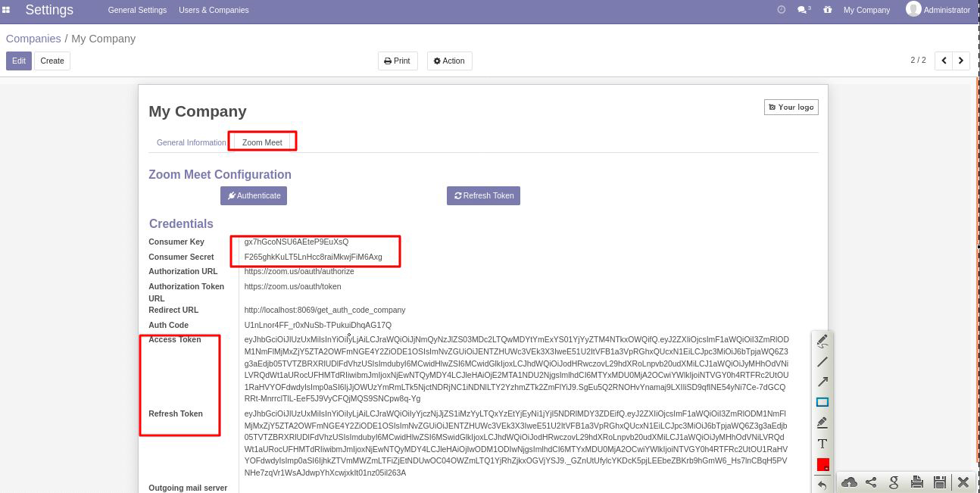Click the Redirect URL localhost value
Screen dimensions: 980x493
[325, 310]
